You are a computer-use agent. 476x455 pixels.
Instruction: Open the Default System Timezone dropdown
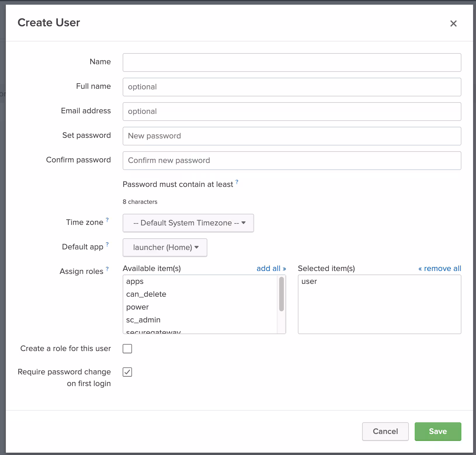pos(188,223)
